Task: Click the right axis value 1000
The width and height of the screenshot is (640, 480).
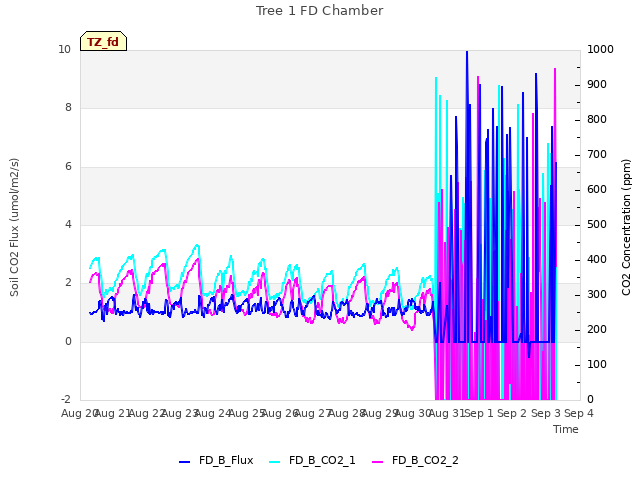Action: [x=600, y=49]
